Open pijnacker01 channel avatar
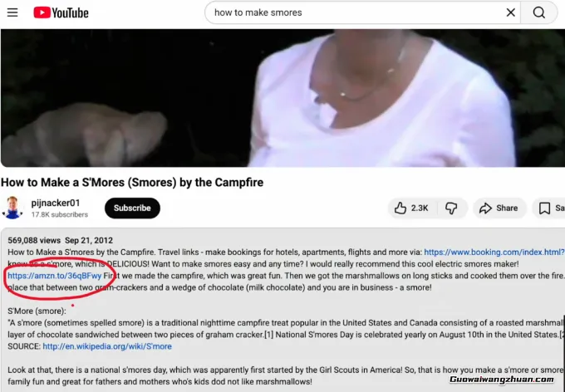Screen dimensions: 565x392 pos(12,208)
